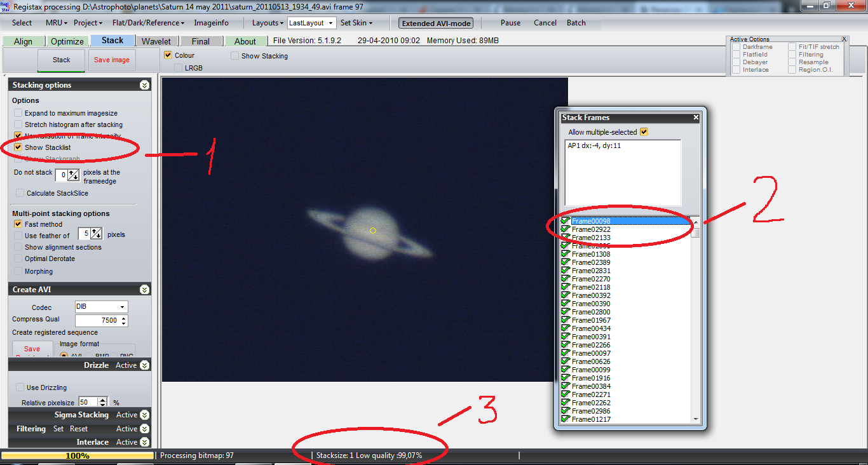Enable the Morphing checkbox
The width and height of the screenshot is (868, 465).
click(x=18, y=271)
